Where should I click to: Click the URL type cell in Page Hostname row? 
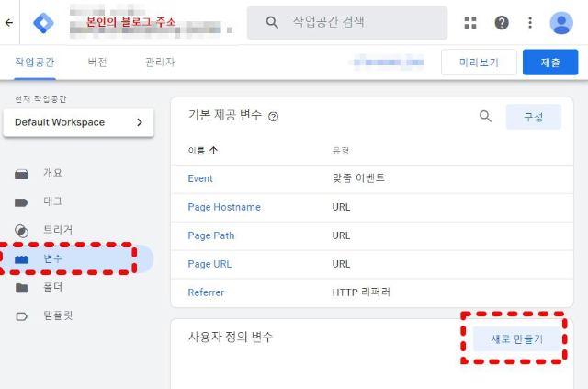341,207
